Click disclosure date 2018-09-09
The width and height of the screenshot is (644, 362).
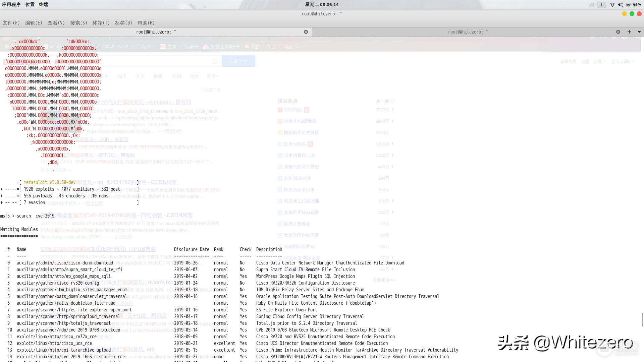click(186, 337)
